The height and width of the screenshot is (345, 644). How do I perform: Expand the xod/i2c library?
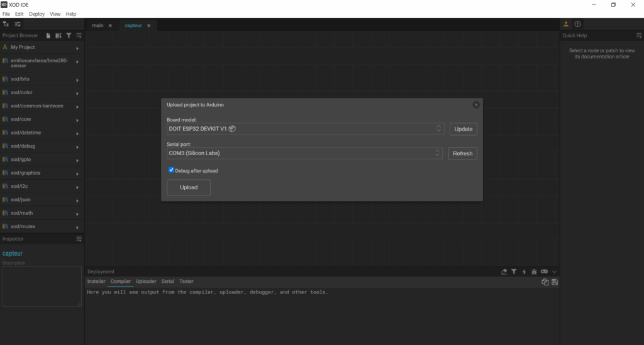tap(77, 187)
